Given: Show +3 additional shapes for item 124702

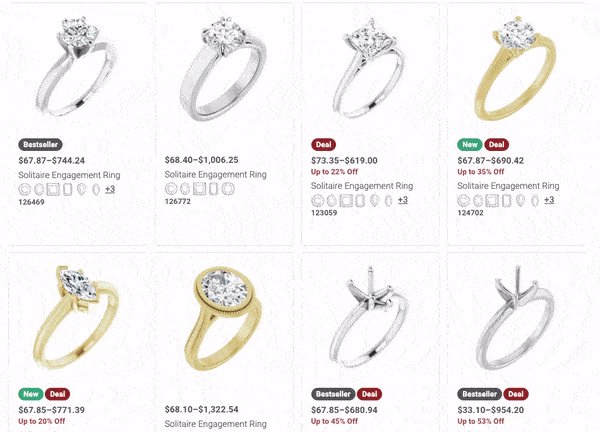Looking at the screenshot, I should pyautogui.click(x=549, y=200).
